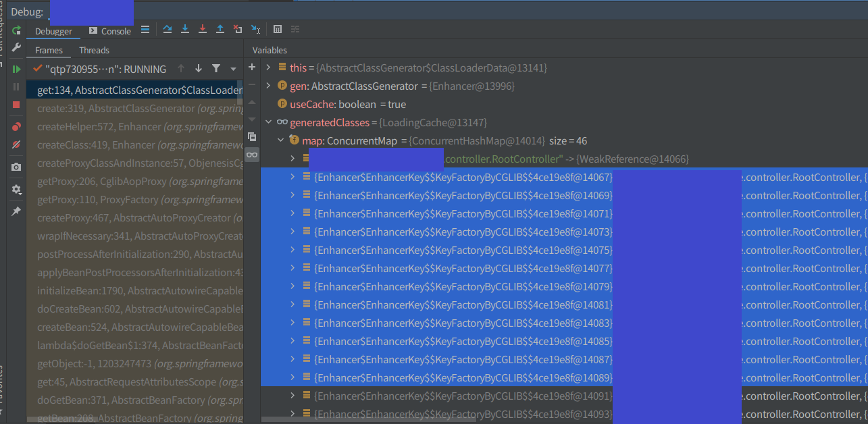Expand the KeyFactoryByCGLIB @14067 entry

tap(292, 177)
